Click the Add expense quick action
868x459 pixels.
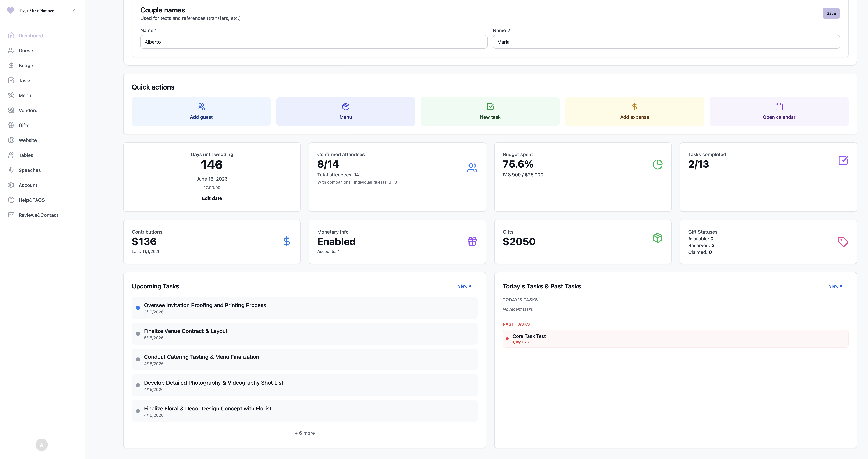634,112
